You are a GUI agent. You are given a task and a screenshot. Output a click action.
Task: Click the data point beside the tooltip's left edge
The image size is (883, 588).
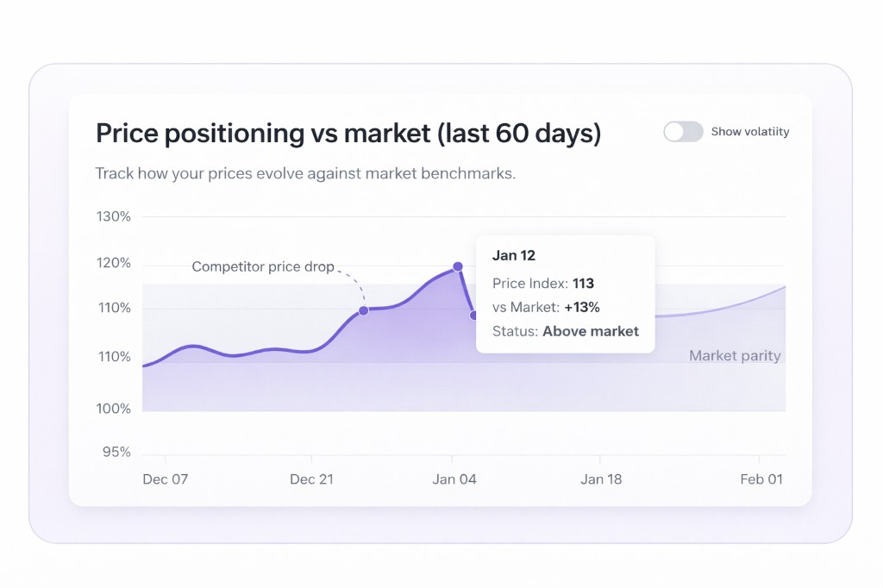(x=473, y=316)
